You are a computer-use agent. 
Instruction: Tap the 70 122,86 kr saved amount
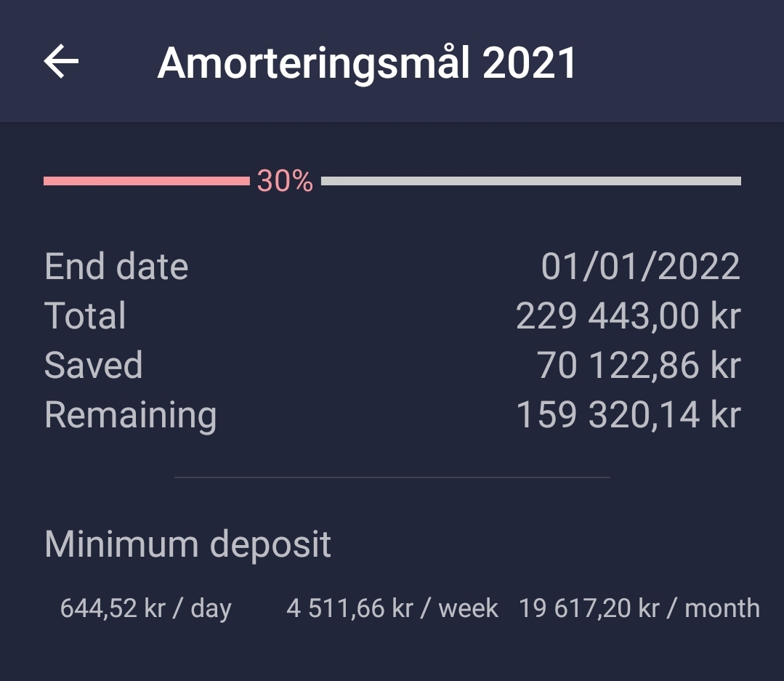639,365
